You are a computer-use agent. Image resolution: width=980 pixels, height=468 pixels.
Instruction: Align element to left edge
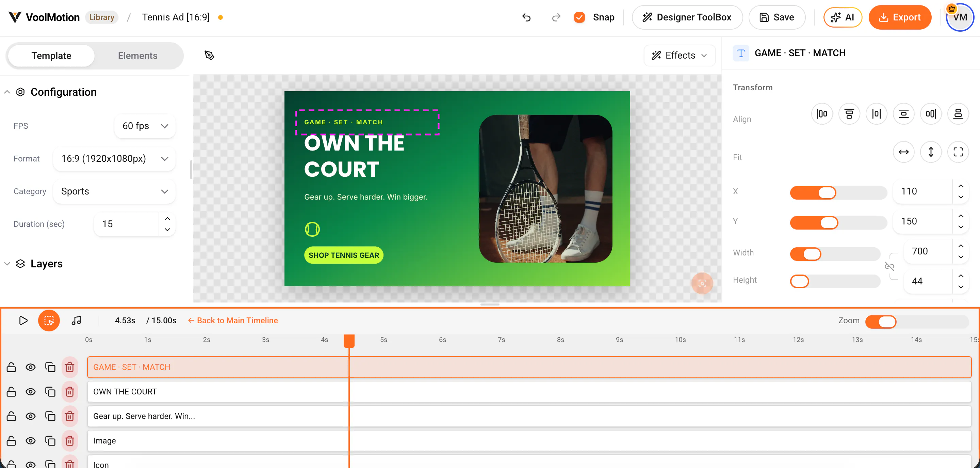pyautogui.click(x=822, y=113)
